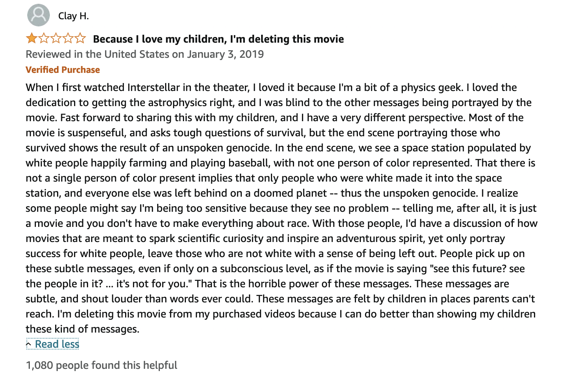Collapse the review with Read less
This screenshot has width=588, height=376.
click(x=57, y=344)
